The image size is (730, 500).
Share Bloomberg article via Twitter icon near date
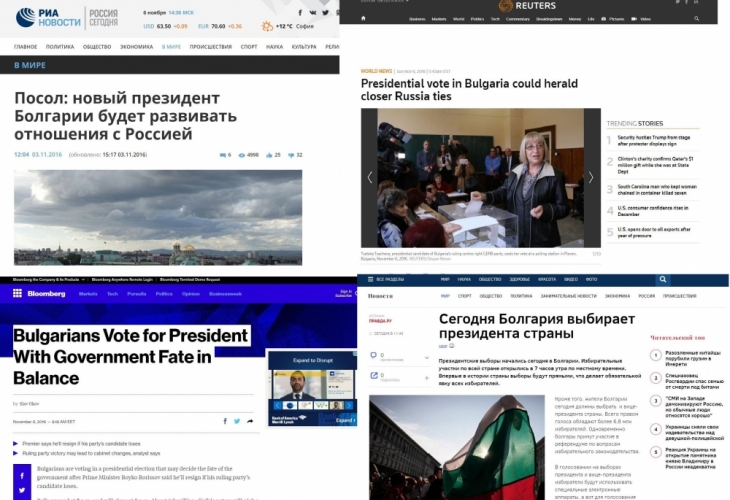point(237,421)
